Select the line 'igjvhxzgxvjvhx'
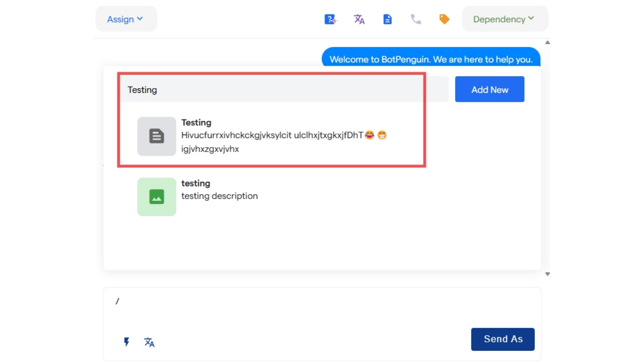This screenshot has width=644, height=364. pyautogui.click(x=210, y=149)
